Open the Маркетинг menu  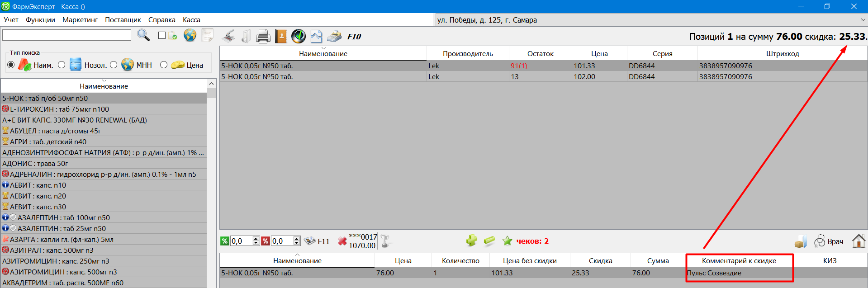pos(80,20)
